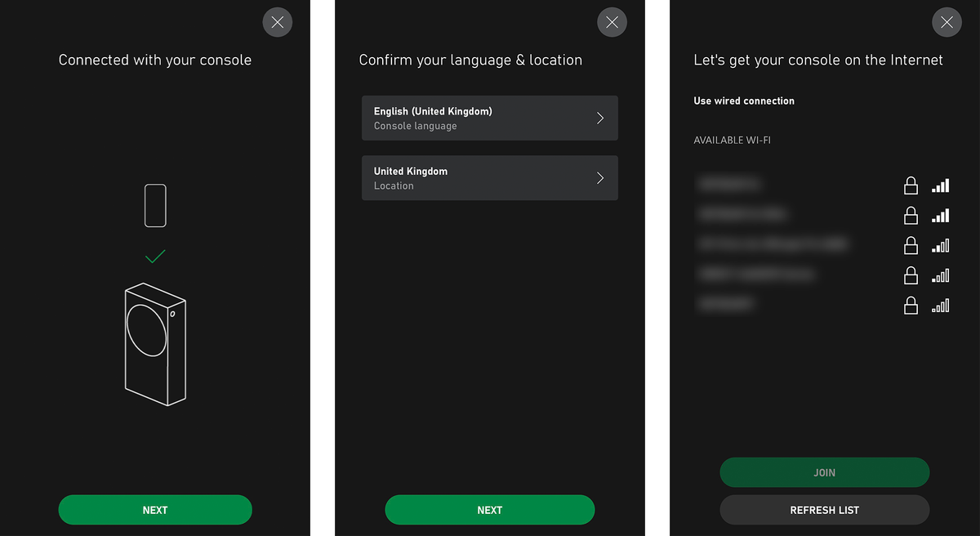Expand the Console language chevron
The height and width of the screenshot is (536, 980).
coord(600,118)
